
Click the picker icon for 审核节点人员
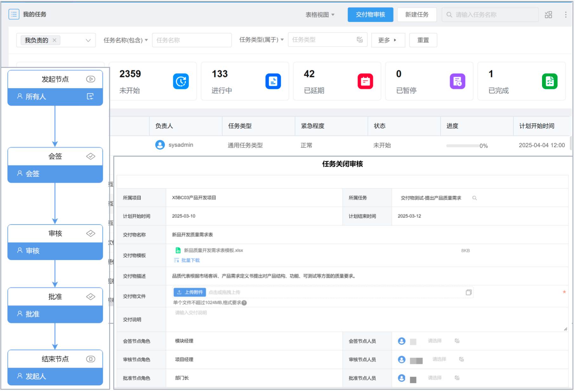(461, 359)
